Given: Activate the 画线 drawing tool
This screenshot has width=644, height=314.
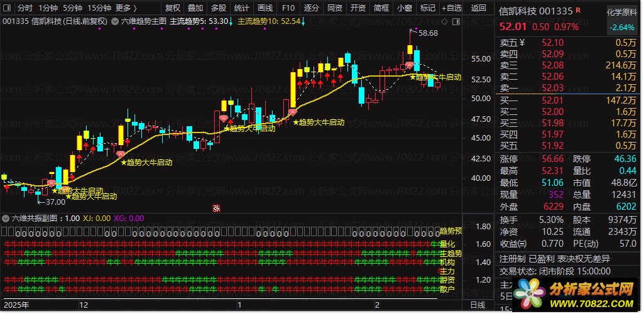Looking at the screenshot, I should [x=265, y=8].
